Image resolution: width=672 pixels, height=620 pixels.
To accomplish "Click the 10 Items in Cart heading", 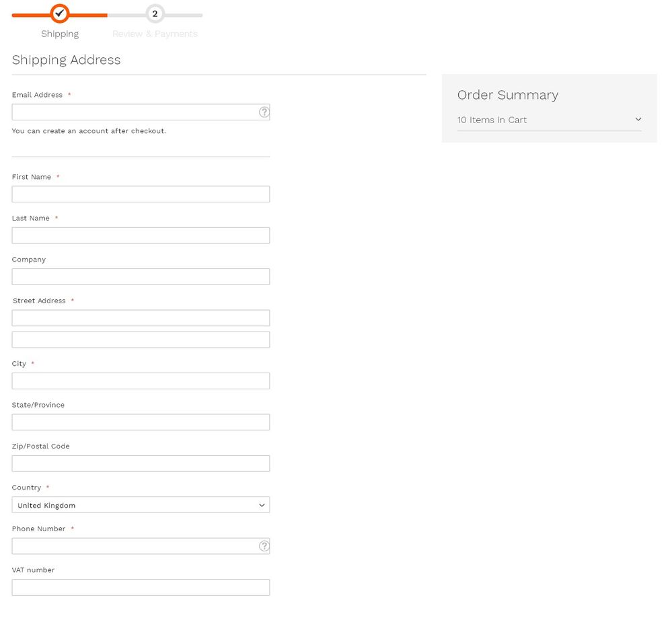I will click(492, 120).
